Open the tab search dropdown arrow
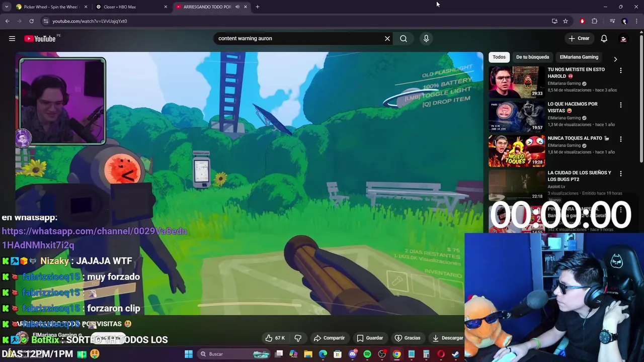This screenshot has height=362, width=644. [x=7, y=7]
